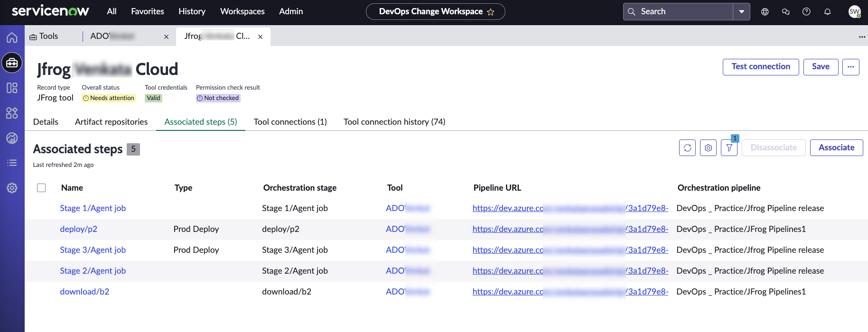Open the Stage 2/Agent job link
The image size is (868, 332).
[x=93, y=271]
